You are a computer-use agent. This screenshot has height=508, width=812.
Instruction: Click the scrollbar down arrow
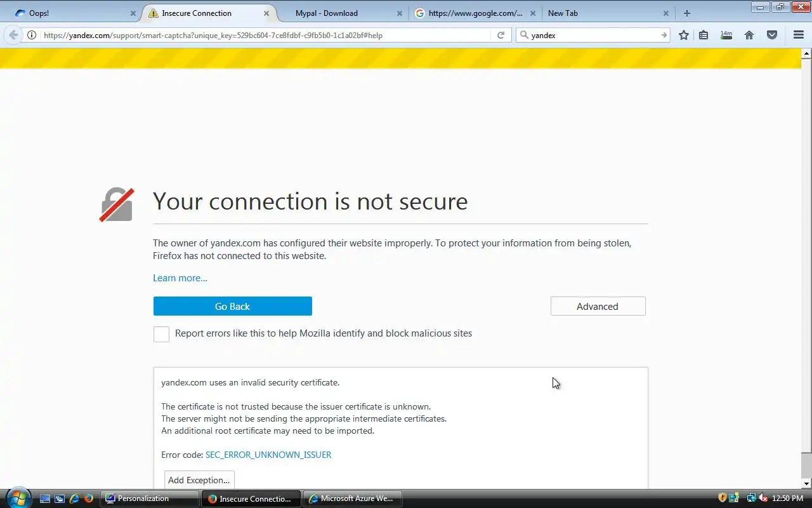tap(806, 484)
